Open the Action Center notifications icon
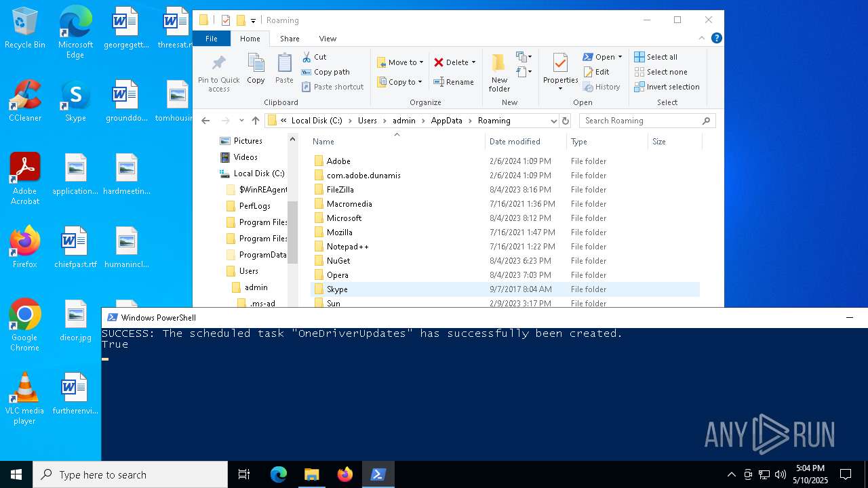This screenshot has width=868, height=488. coord(846,474)
